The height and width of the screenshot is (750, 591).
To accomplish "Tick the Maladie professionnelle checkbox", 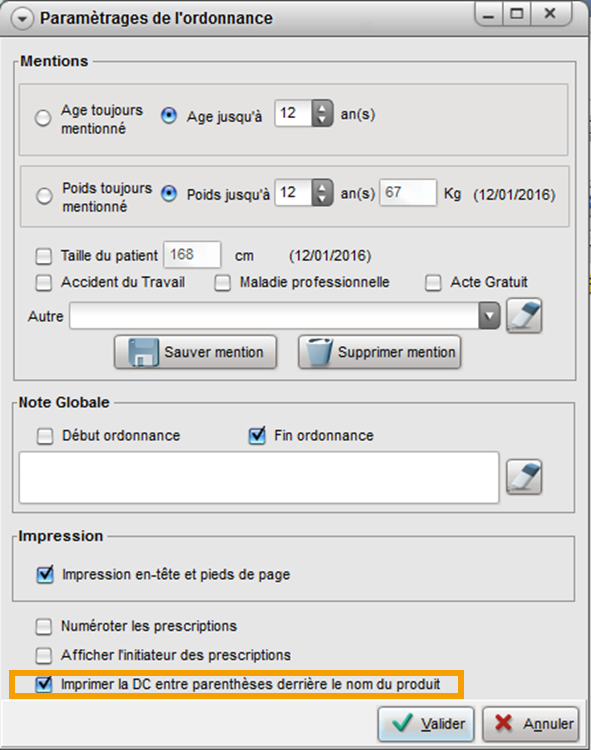I will coord(222,283).
